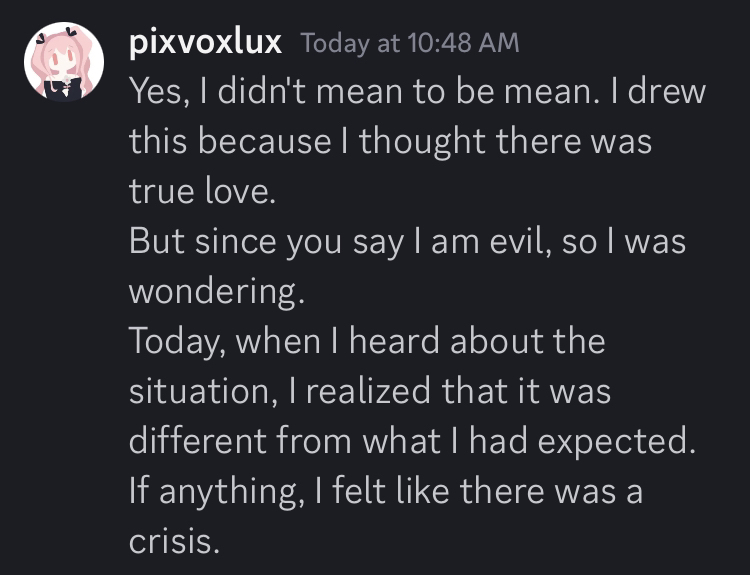Click the word 'expected.'
The image size is (750, 575).
coord(617,442)
